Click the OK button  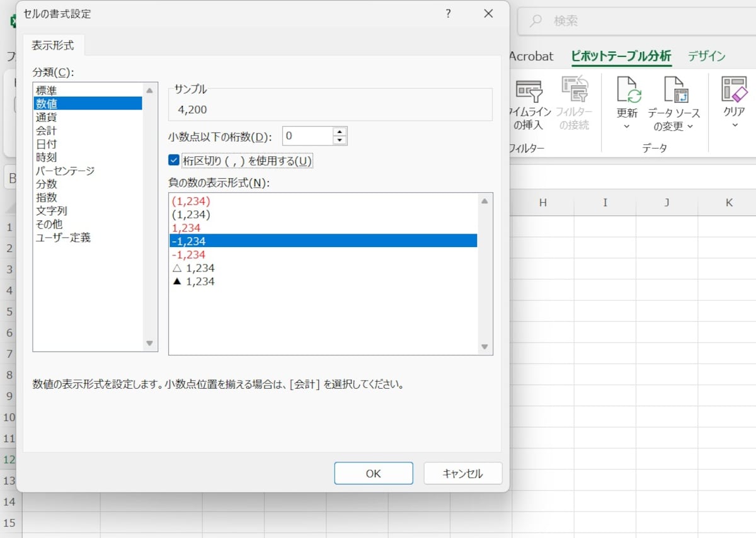(x=373, y=473)
